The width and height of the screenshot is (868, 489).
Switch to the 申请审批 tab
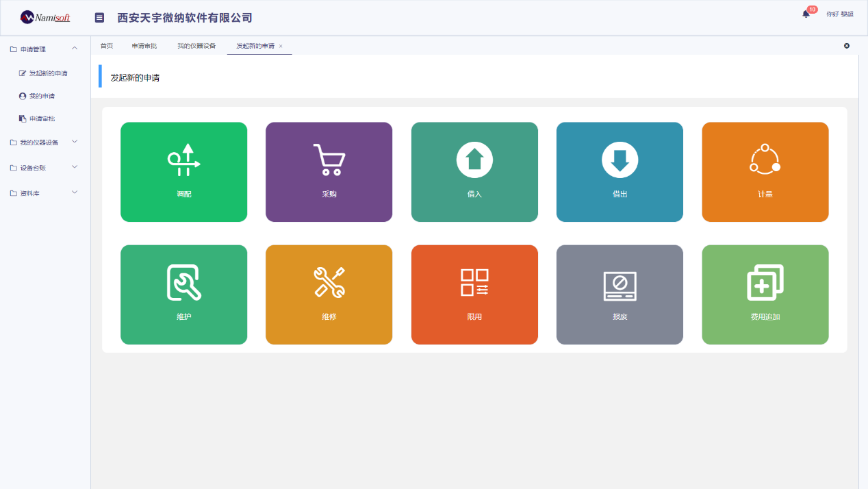click(144, 46)
